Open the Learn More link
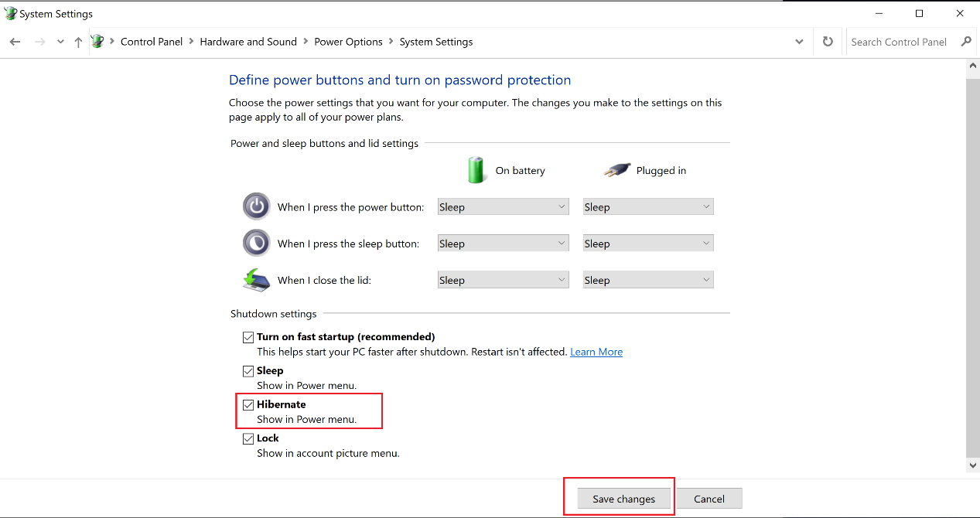This screenshot has height=518, width=980. [x=596, y=352]
